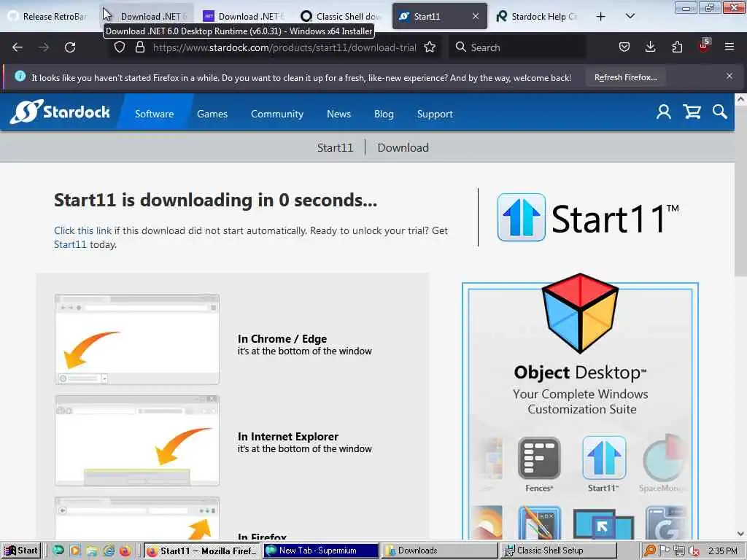Dismiss the Firefox refresh notification bar
The image size is (747, 560).
[x=729, y=76]
